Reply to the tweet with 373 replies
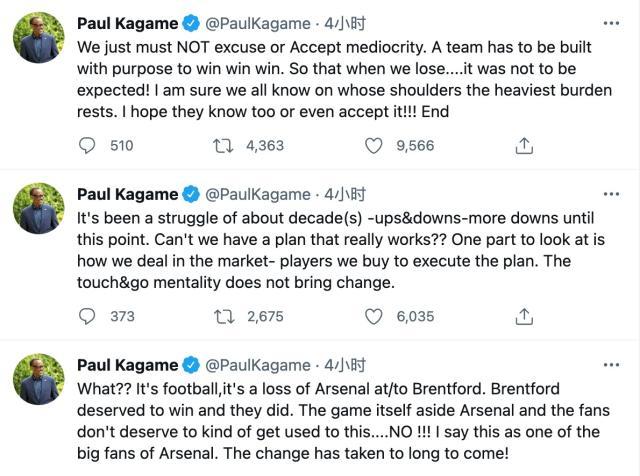Screen dimensions: 640x476 (x=88, y=317)
